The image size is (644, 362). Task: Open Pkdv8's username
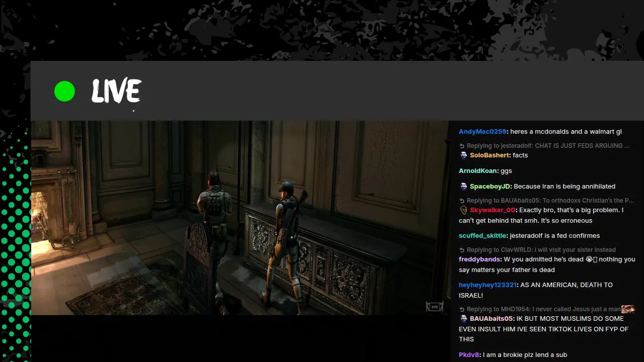(469, 355)
